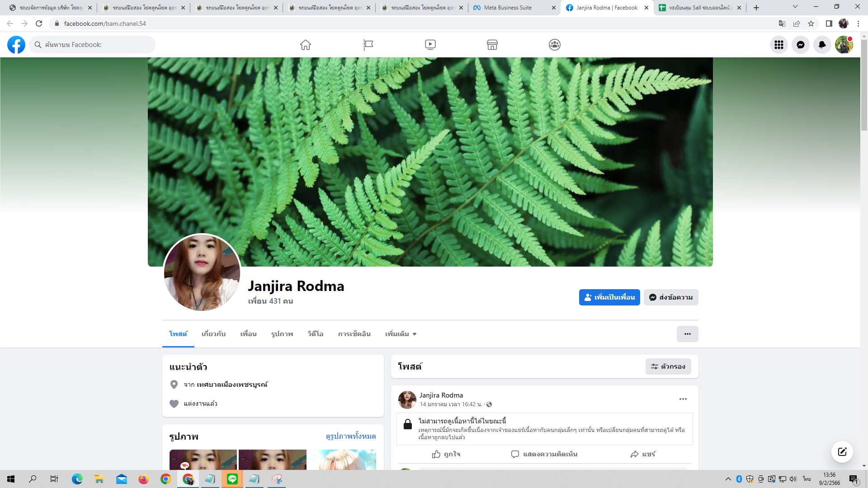Go to Facebook Home feed icon
868x488 pixels.
coord(306,45)
